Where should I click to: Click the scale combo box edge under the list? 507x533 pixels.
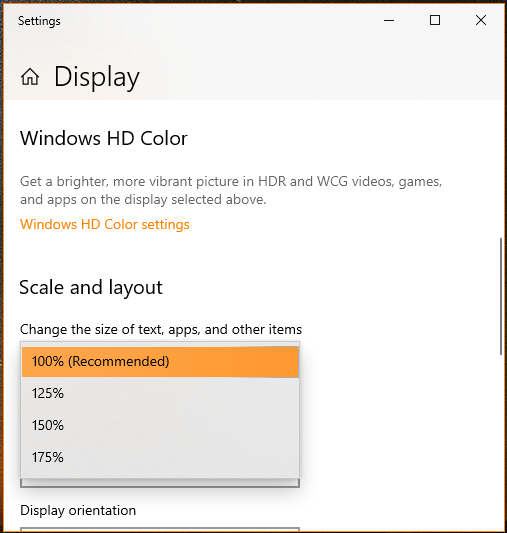click(160, 483)
